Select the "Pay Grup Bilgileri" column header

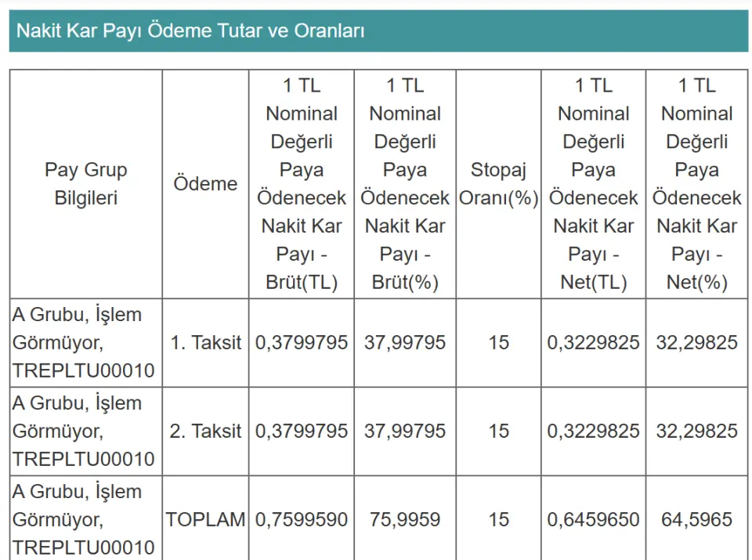(85, 184)
